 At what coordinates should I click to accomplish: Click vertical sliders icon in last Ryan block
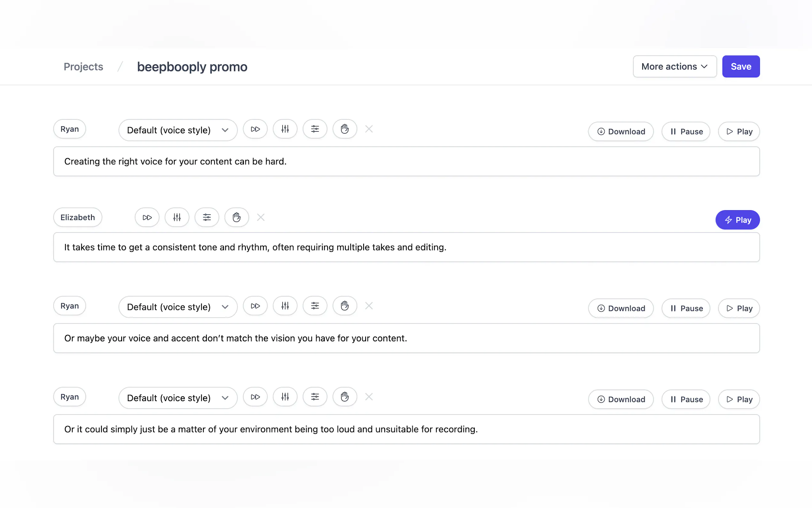tap(285, 397)
